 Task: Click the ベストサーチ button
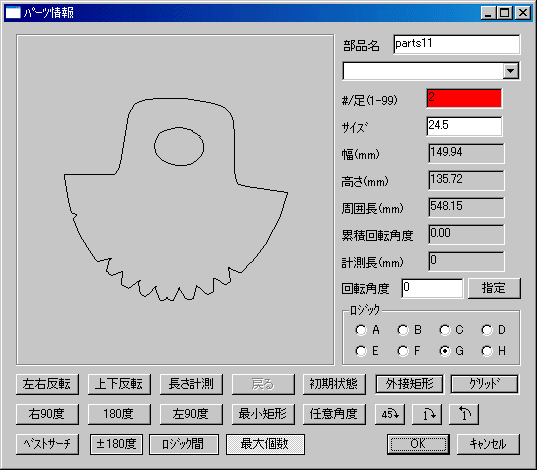pos(47,444)
